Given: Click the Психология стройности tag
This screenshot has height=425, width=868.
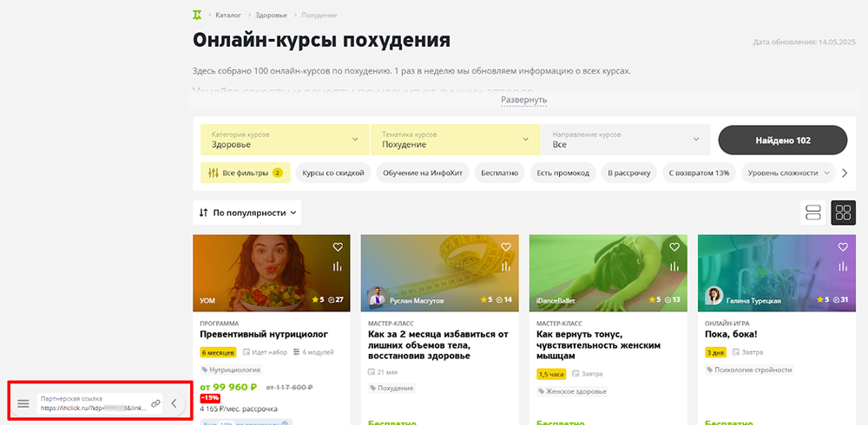Looking at the screenshot, I should click(x=749, y=369).
